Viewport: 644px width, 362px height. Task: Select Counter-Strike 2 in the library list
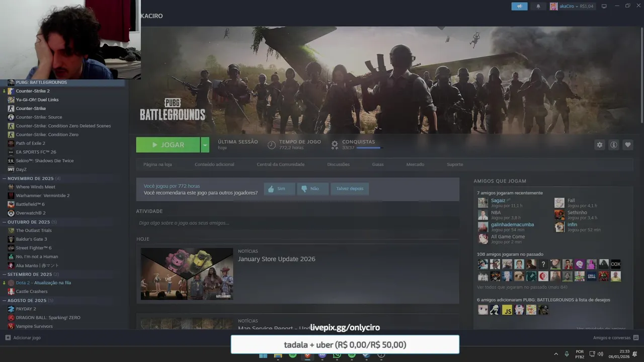point(33,91)
